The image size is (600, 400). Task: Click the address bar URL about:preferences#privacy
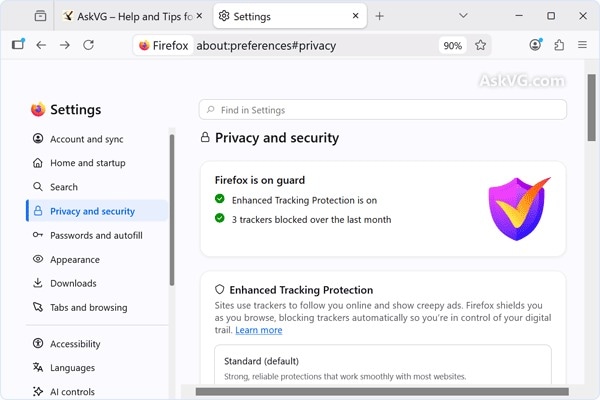(266, 46)
